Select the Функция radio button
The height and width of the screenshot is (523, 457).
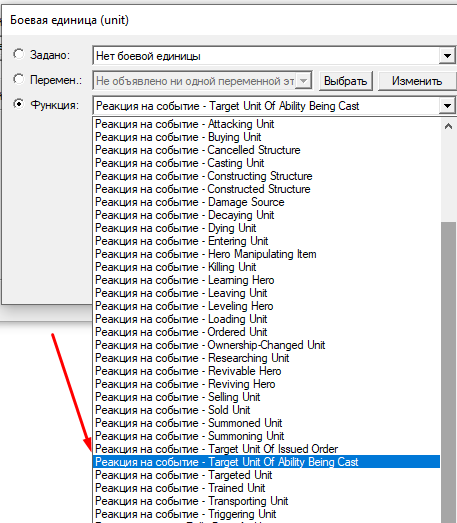(x=19, y=104)
